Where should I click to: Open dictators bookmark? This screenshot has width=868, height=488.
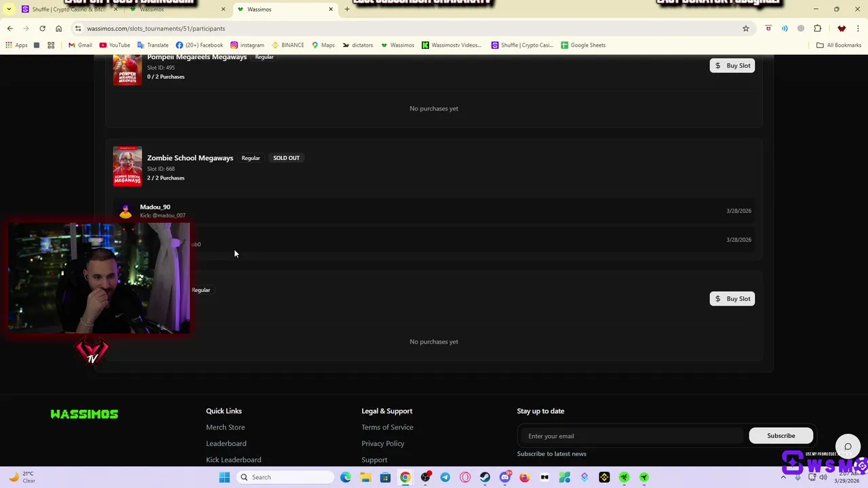click(x=358, y=45)
